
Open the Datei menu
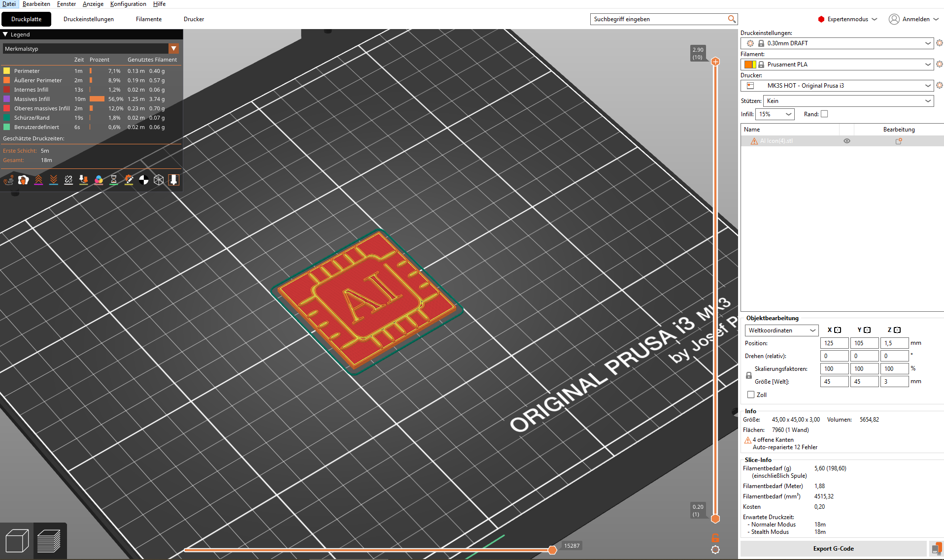pos(9,4)
